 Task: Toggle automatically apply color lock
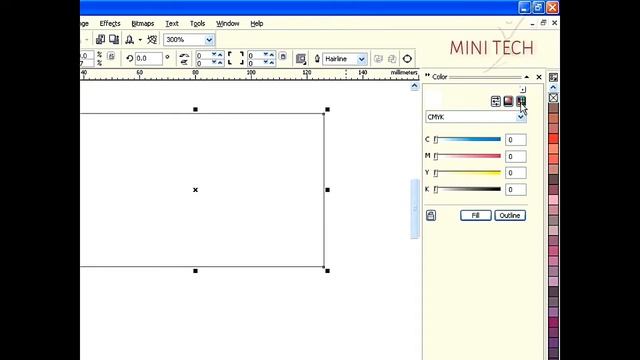[431, 215]
